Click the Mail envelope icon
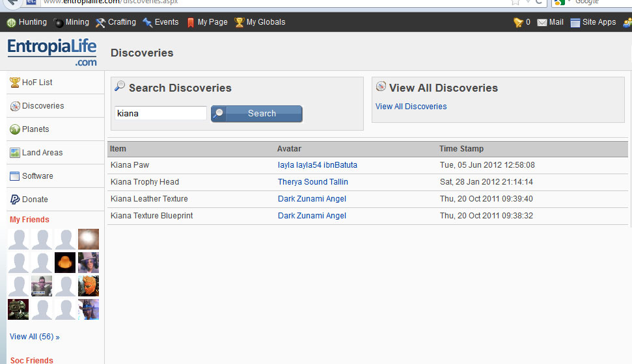The height and width of the screenshot is (364, 632). click(542, 23)
